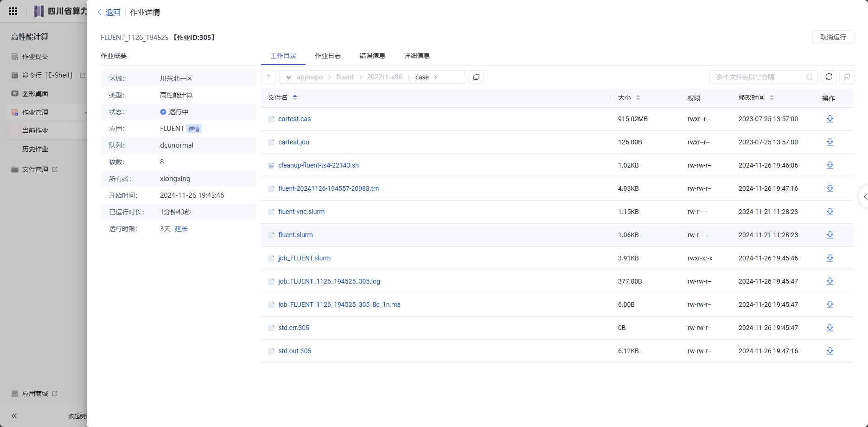868x427 pixels.
Task: Download the 8c_1n.ma file
Action: pos(830,304)
